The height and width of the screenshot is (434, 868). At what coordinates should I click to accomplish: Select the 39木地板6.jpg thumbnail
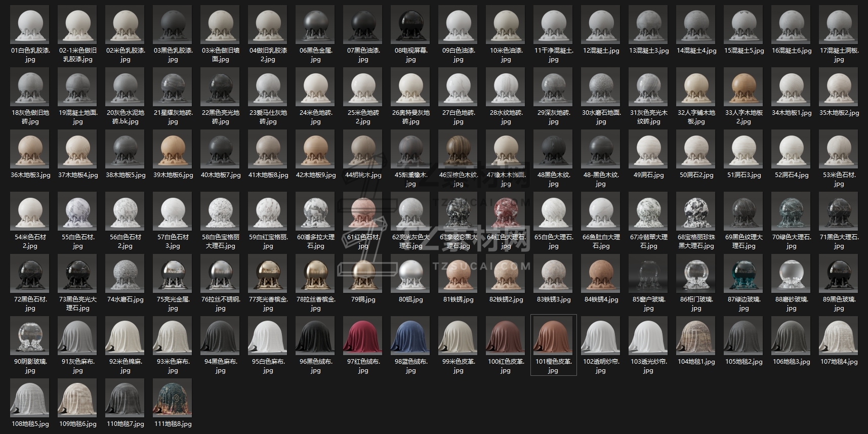(x=173, y=149)
